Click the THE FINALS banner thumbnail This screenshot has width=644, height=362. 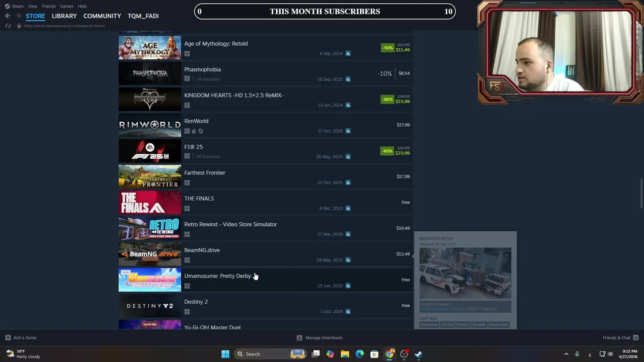pyautogui.click(x=149, y=202)
